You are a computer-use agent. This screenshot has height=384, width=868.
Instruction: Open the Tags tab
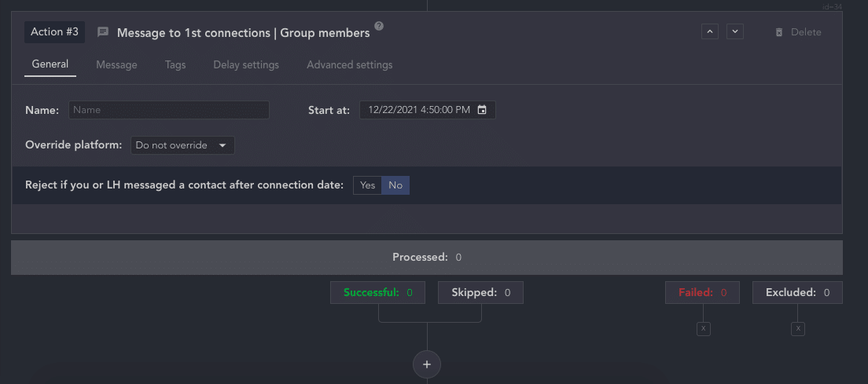click(x=175, y=65)
